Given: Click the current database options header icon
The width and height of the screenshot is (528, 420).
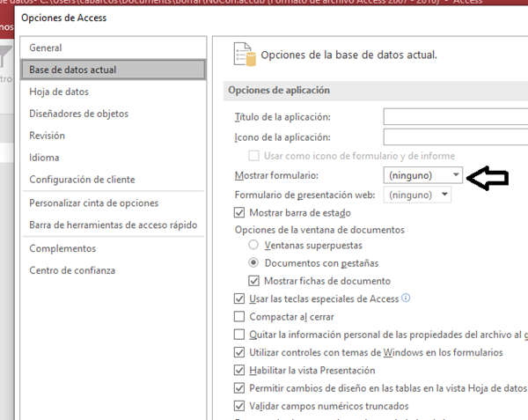Looking at the screenshot, I should tap(244, 55).
